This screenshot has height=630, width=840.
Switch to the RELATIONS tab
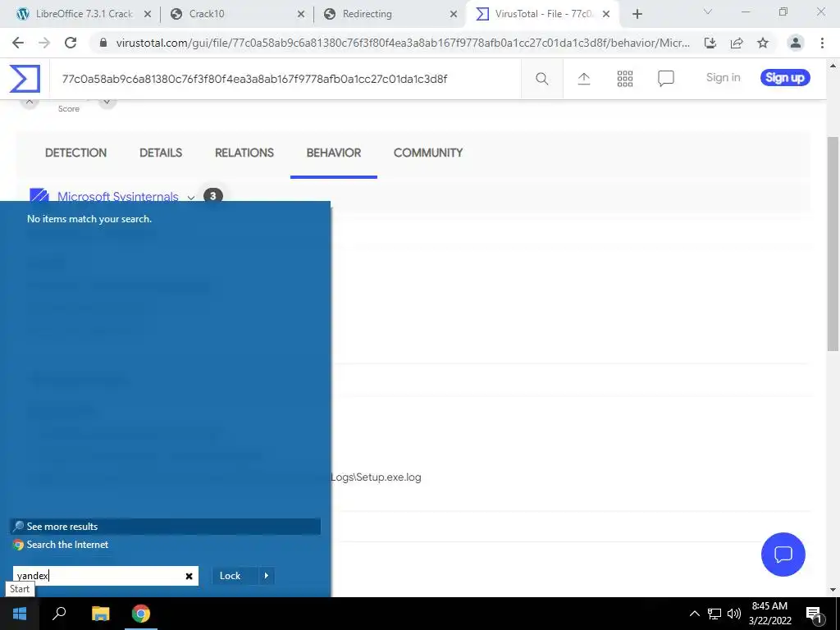point(244,153)
